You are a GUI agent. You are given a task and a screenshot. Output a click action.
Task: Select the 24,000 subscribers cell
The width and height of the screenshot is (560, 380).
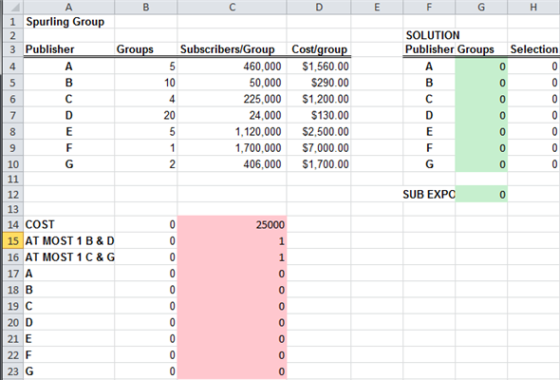(232, 115)
